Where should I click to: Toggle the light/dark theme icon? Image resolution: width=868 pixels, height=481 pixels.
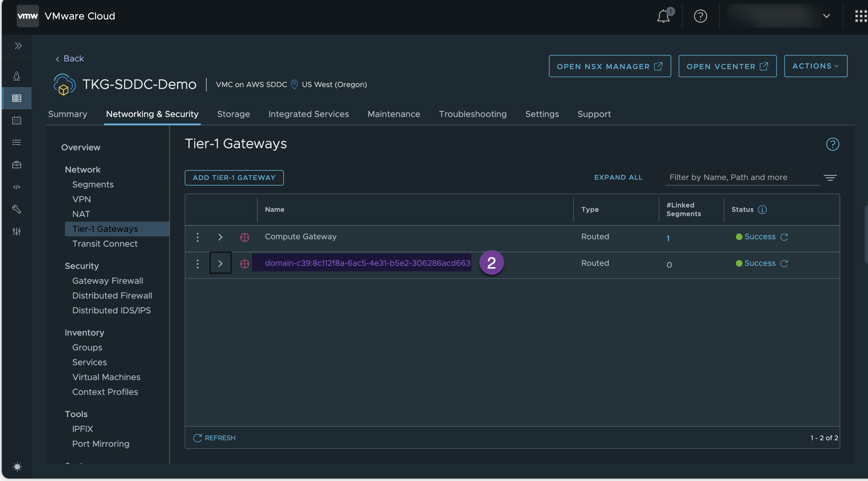click(x=17, y=466)
